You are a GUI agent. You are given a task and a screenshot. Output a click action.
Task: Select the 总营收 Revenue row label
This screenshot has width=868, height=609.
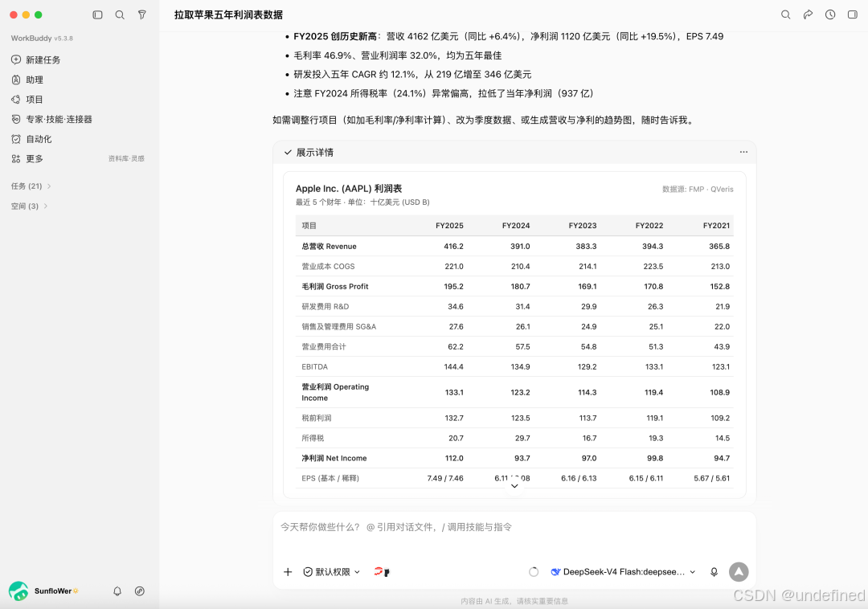coord(329,246)
